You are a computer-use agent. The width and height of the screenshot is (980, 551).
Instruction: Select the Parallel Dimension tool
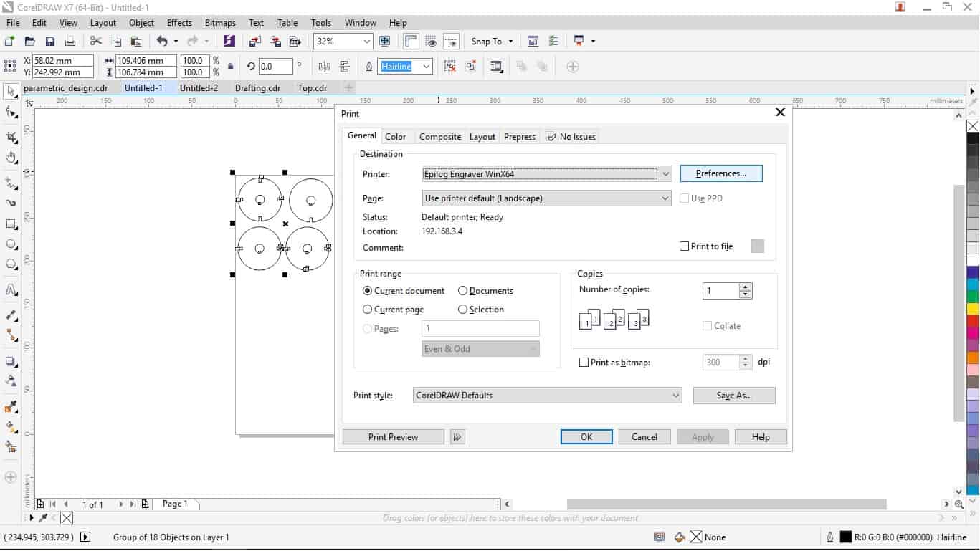click(x=11, y=315)
